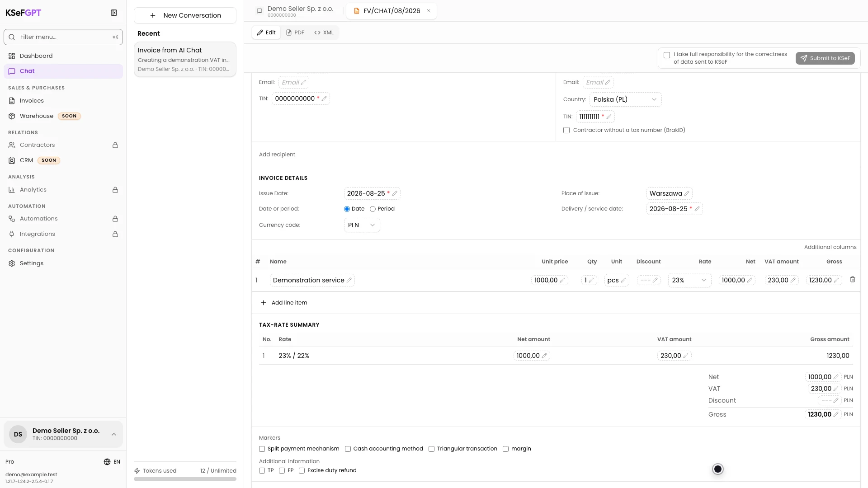Open the Country Polska (PL) dropdown

coord(625,99)
